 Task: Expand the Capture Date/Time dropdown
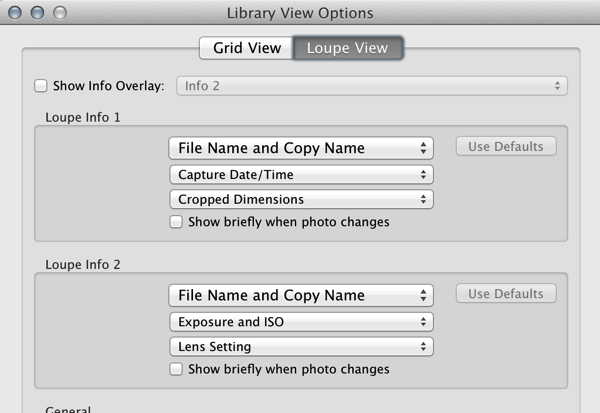click(x=300, y=175)
